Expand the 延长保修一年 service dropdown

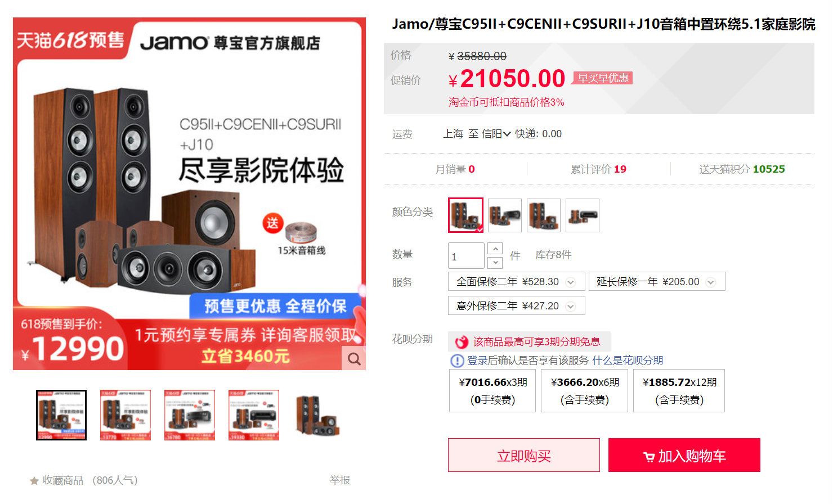[x=657, y=282]
